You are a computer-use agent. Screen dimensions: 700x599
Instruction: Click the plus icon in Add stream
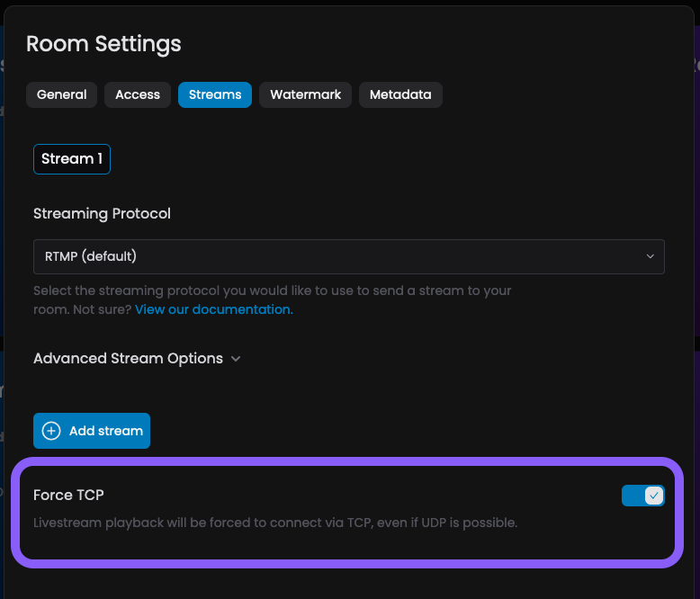click(x=51, y=431)
